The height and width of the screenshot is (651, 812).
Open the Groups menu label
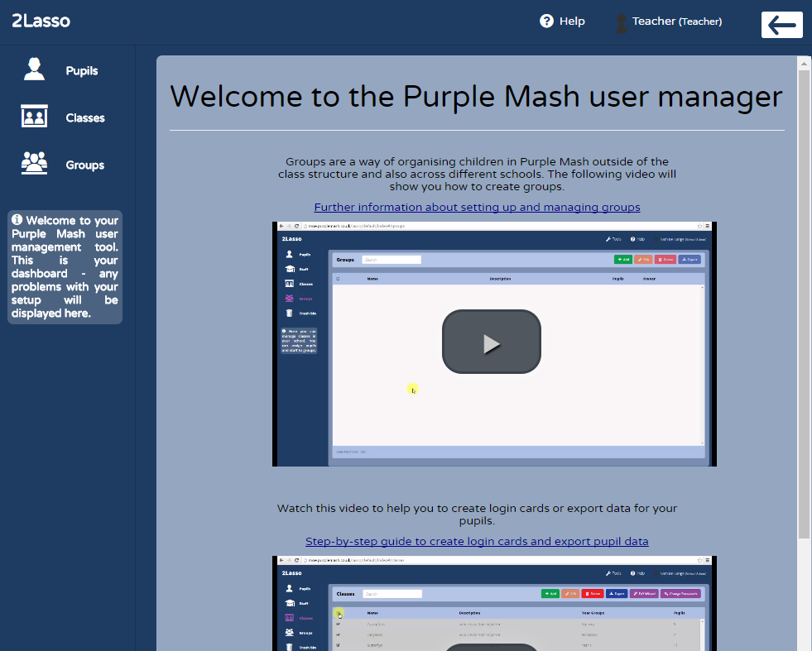[85, 165]
